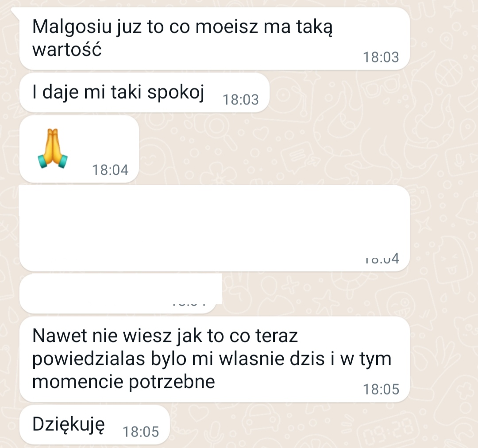The height and width of the screenshot is (448, 478).
Task: Tap the word "wartość" in the first message
Action: [x=67, y=50]
